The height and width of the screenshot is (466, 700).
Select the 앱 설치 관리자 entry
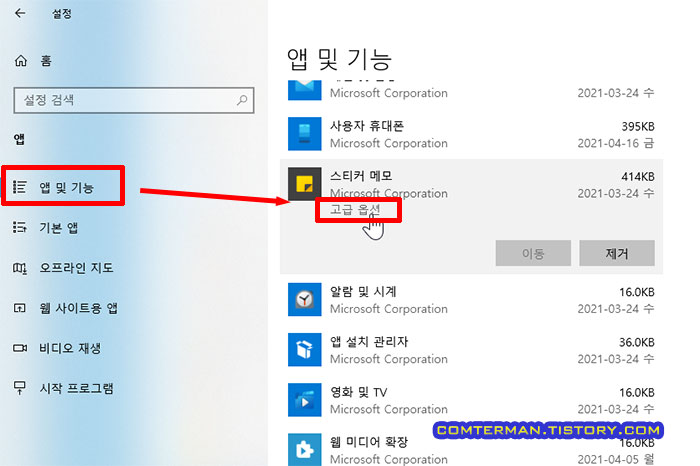click(471, 350)
